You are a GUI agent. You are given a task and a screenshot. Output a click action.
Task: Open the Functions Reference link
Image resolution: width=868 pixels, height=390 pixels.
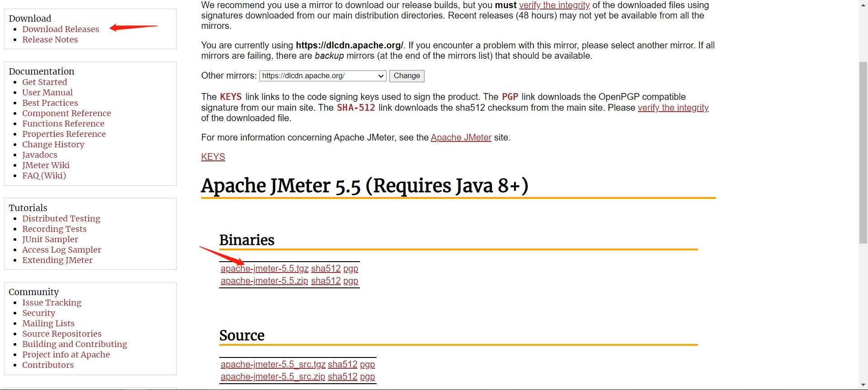[63, 124]
